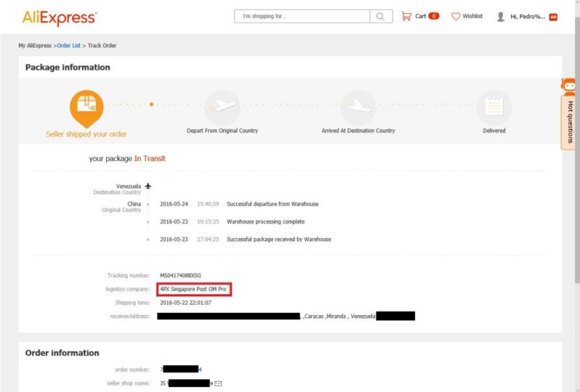580x392 pixels.
Task: Click the "Depart From Original Country" label
Action: click(x=222, y=130)
